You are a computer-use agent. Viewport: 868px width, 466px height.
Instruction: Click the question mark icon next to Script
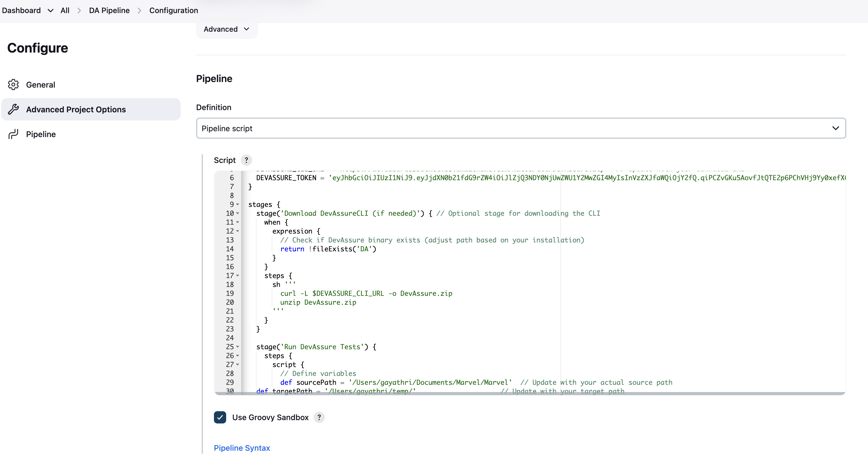pos(246,160)
